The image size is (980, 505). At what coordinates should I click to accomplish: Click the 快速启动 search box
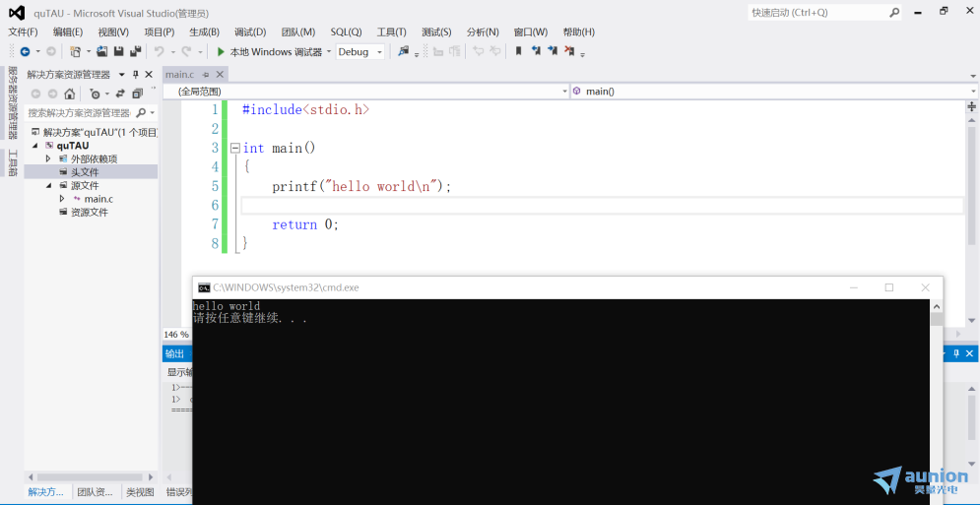825,13
